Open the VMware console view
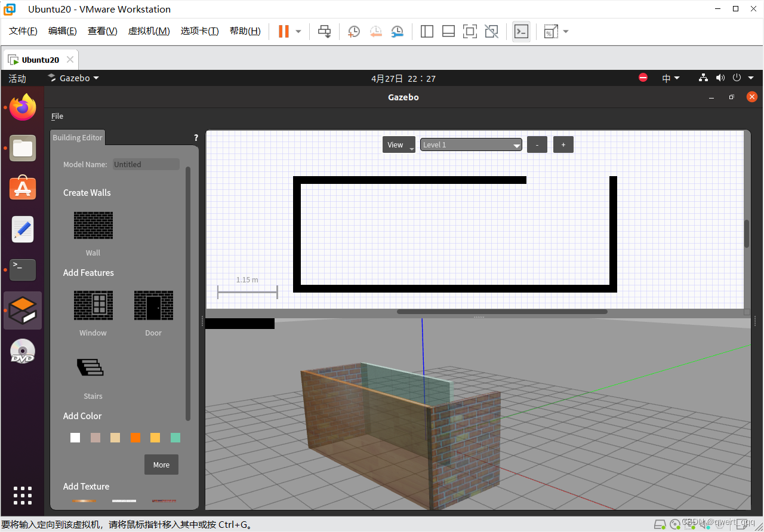This screenshot has height=532, width=764. [521, 32]
